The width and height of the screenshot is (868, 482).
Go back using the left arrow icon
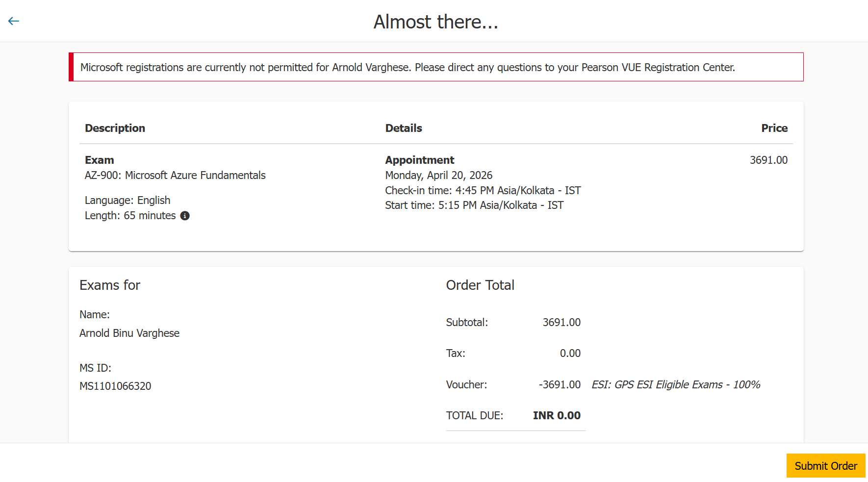(x=14, y=21)
